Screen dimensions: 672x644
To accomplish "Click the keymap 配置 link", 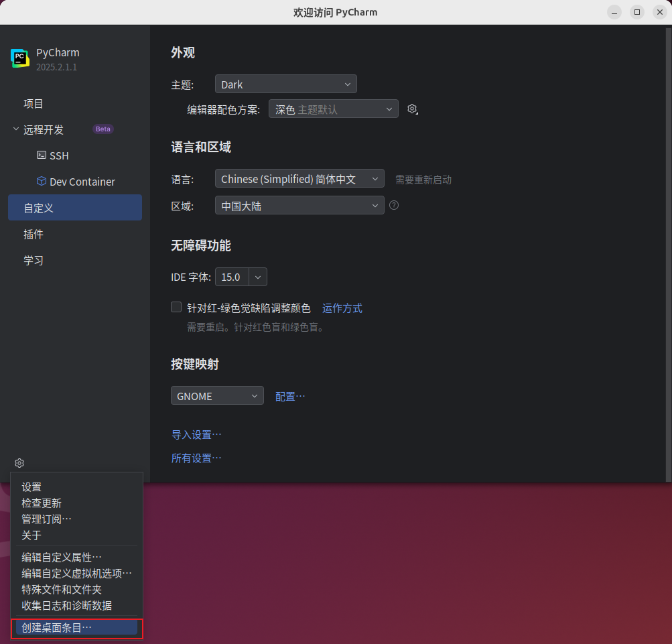I will click(x=289, y=396).
